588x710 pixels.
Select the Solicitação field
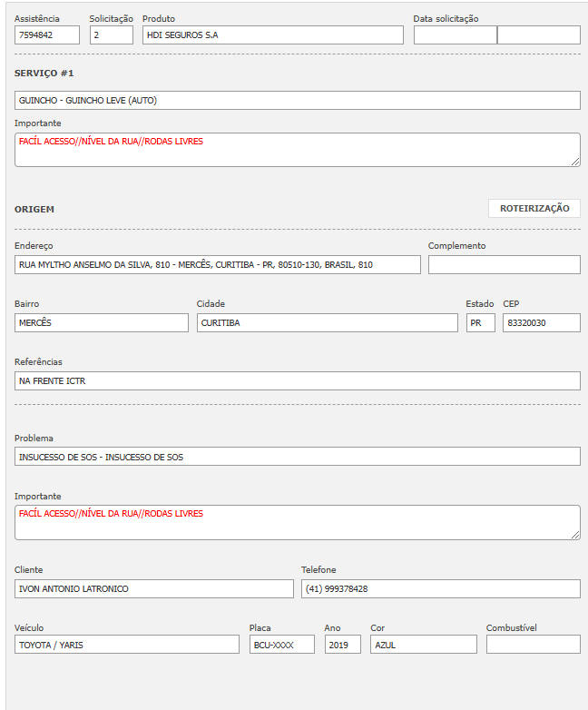click(x=112, y=35)
